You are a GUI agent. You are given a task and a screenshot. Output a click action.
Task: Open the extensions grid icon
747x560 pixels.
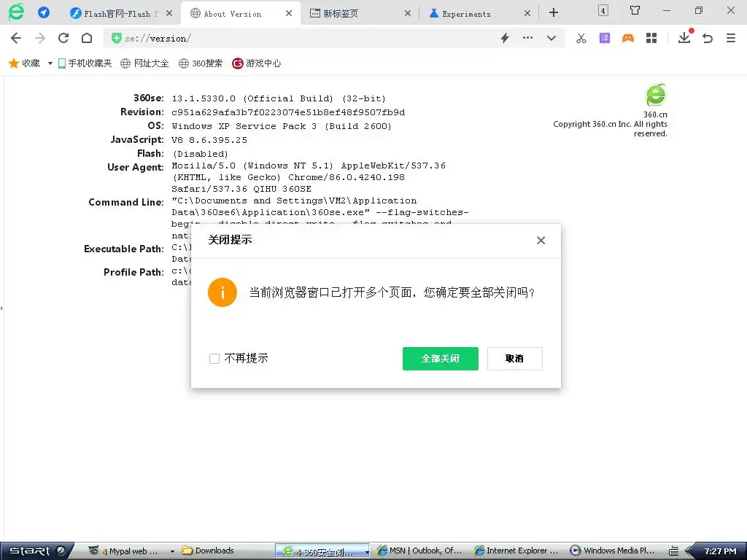click(x=651, y=38)
